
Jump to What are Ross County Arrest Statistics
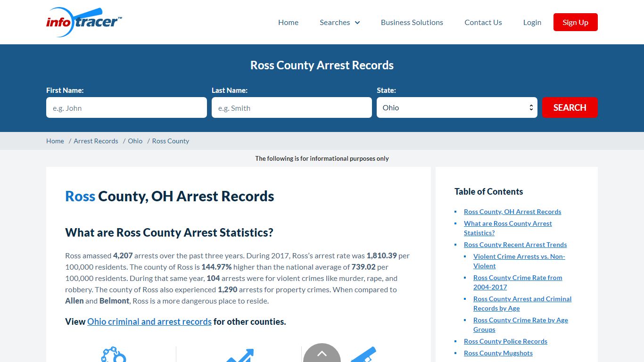(x=508, y=228)
